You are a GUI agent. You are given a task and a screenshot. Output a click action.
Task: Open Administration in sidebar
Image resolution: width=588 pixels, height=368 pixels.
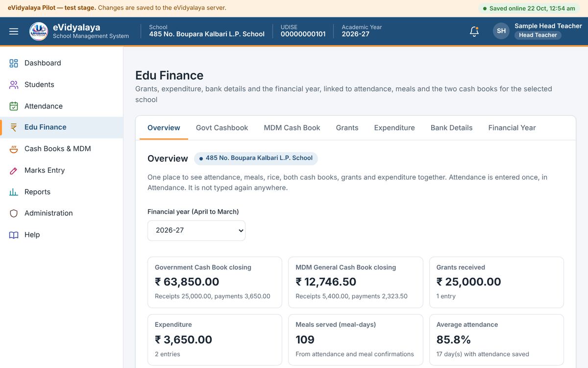(61, 213)
